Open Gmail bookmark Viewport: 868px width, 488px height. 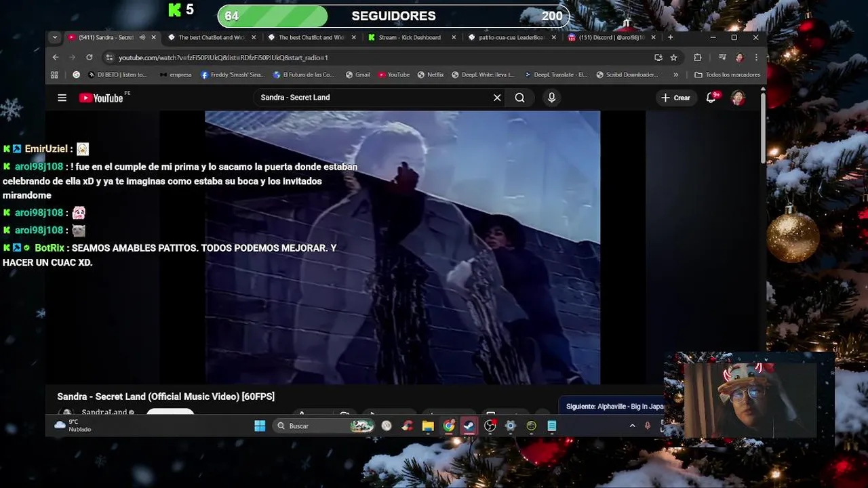click(358, 75)
